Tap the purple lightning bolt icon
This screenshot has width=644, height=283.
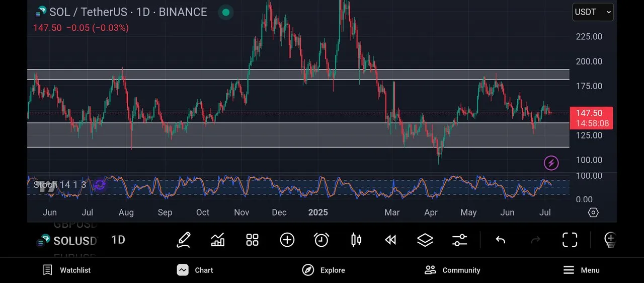pyautogui.click(x=551, y=163)
